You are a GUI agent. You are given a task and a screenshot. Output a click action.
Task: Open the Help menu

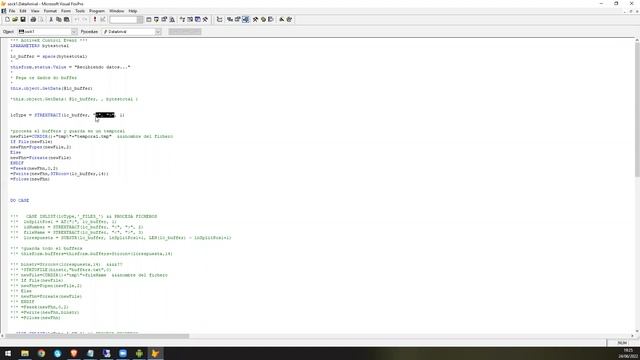point(133,11)
